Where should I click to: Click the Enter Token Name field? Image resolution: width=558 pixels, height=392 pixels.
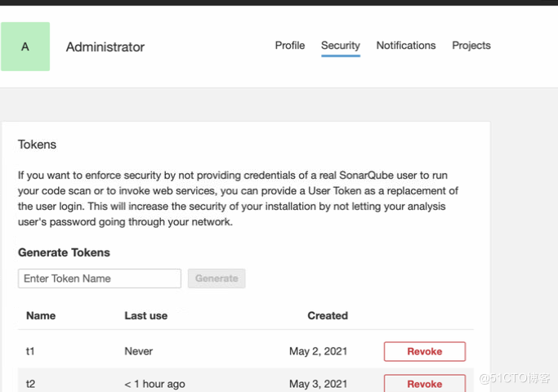(100, 278)
